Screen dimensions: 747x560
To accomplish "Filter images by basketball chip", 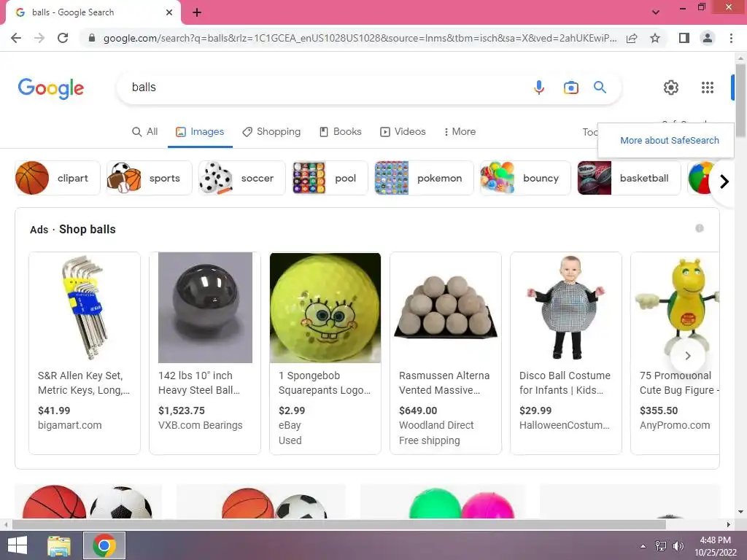I will [x=629, y=178].
